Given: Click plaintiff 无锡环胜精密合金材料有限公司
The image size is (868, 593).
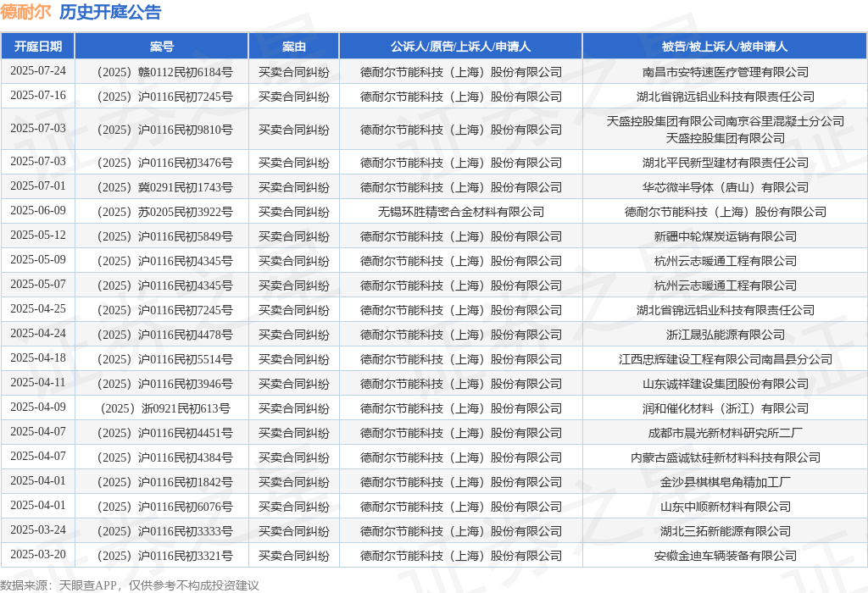Looking at the screenshot, I should coord(460,212).
